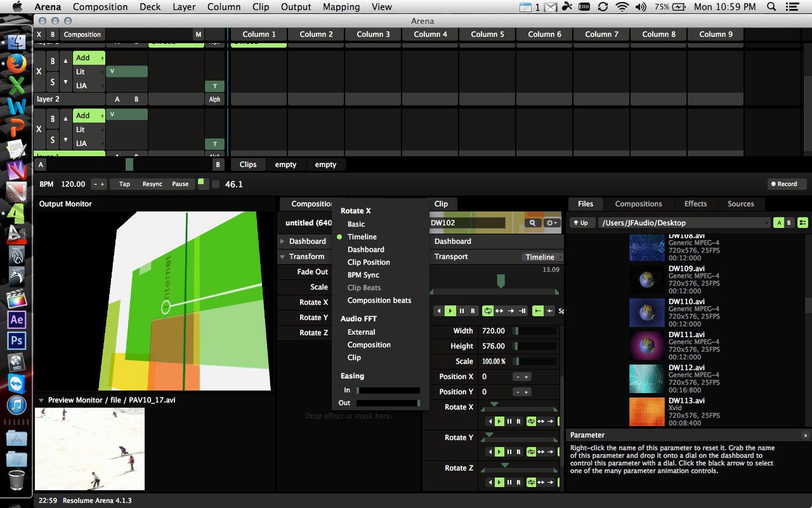Screen dimensions: 812x508
Task: Pause the clip Transport playback
Action: tap(462, 311)
